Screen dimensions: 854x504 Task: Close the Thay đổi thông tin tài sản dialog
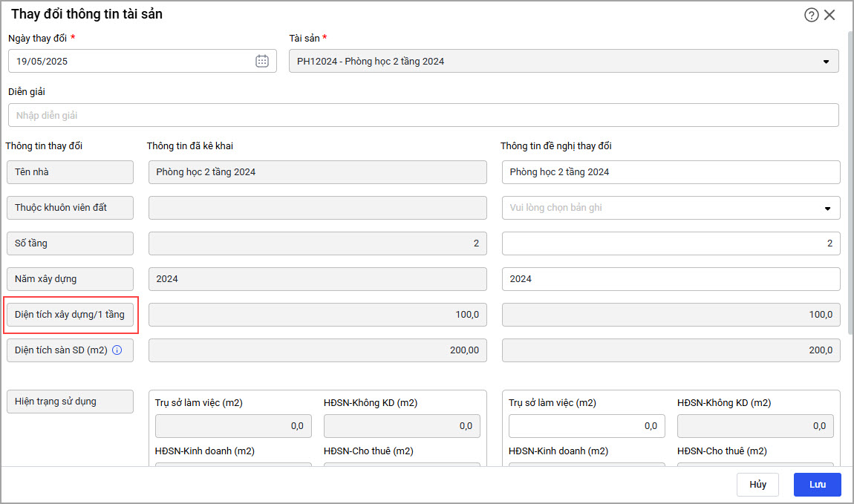(x=829, y=15)
